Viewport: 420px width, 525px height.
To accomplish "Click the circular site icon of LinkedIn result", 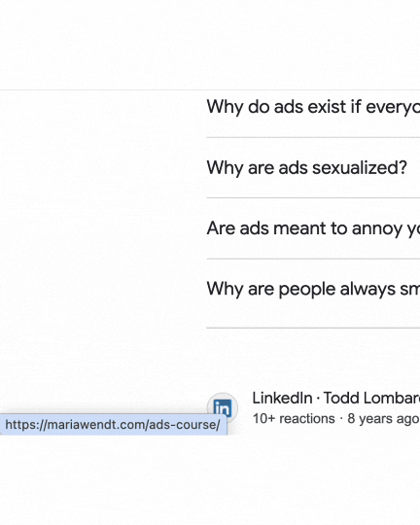I will click(223, 408).
